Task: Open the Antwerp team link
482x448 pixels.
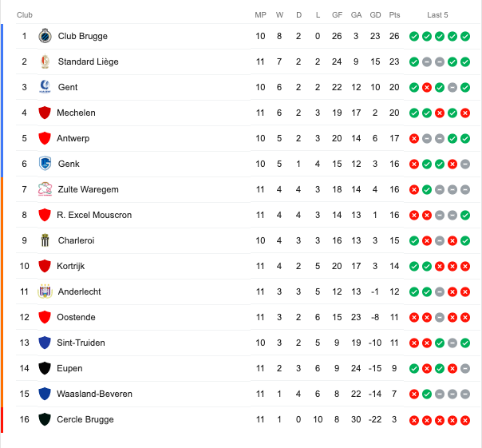Action: tap(73, 138)
